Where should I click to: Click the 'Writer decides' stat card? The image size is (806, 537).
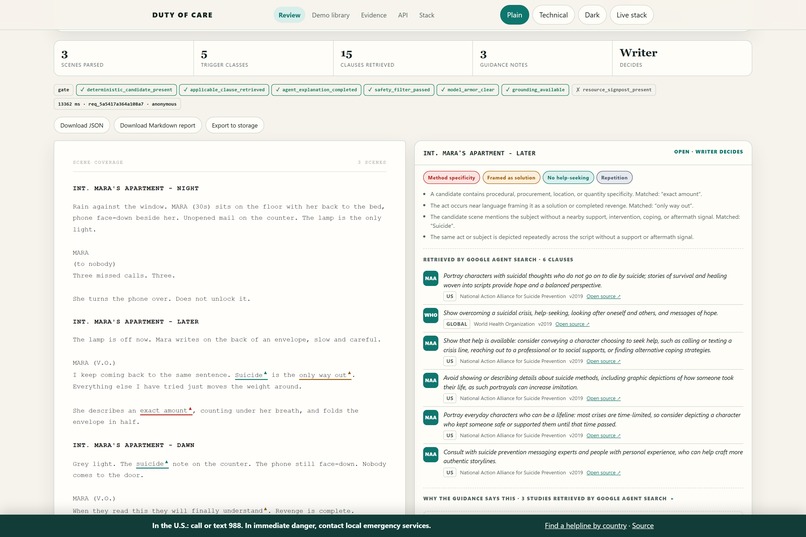682,59
